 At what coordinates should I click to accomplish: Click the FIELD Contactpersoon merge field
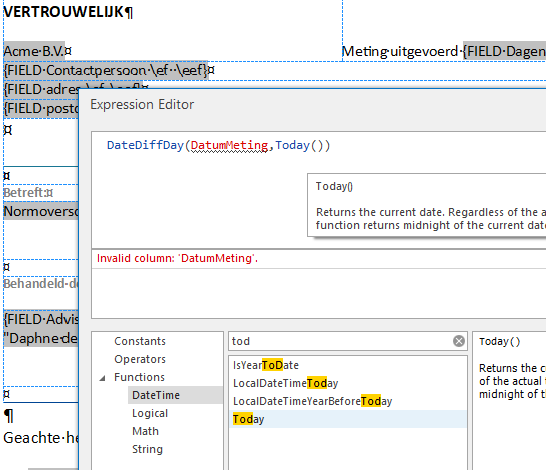(106, 70)
